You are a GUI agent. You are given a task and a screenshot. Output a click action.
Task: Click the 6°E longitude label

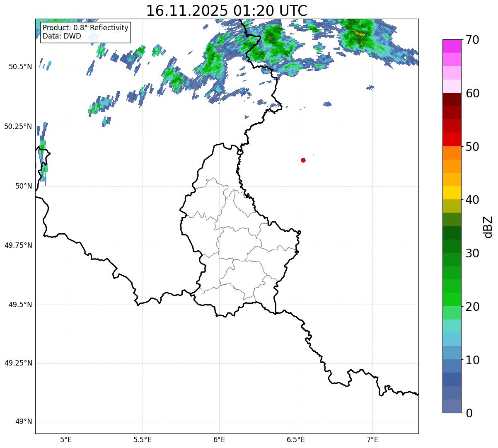tap(219, 439)
